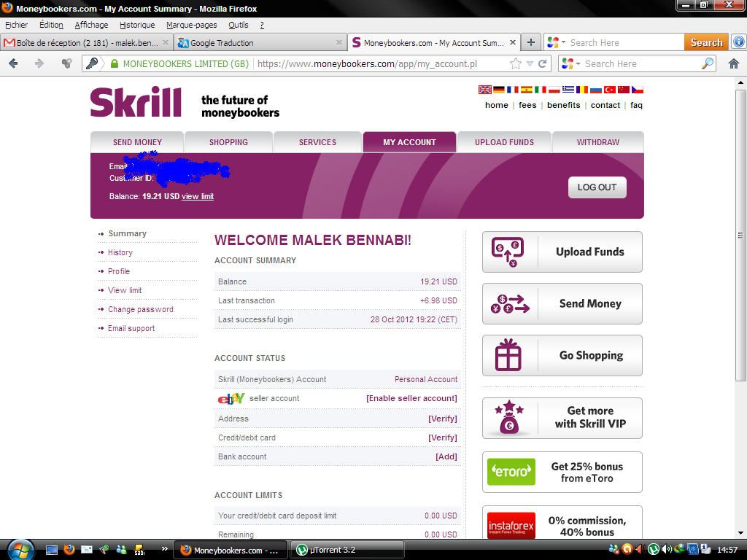747x560 pixels.
Task: Click the padlock icon in the address bar
Action: pyautogui.click(x=115, y=63)
